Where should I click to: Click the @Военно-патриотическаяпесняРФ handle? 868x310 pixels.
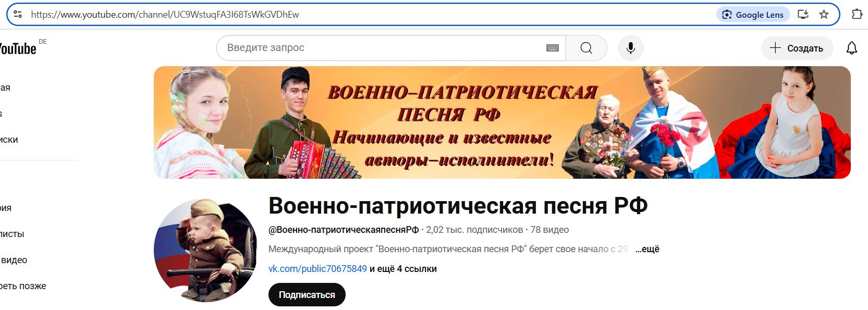[x=344, y=230]
